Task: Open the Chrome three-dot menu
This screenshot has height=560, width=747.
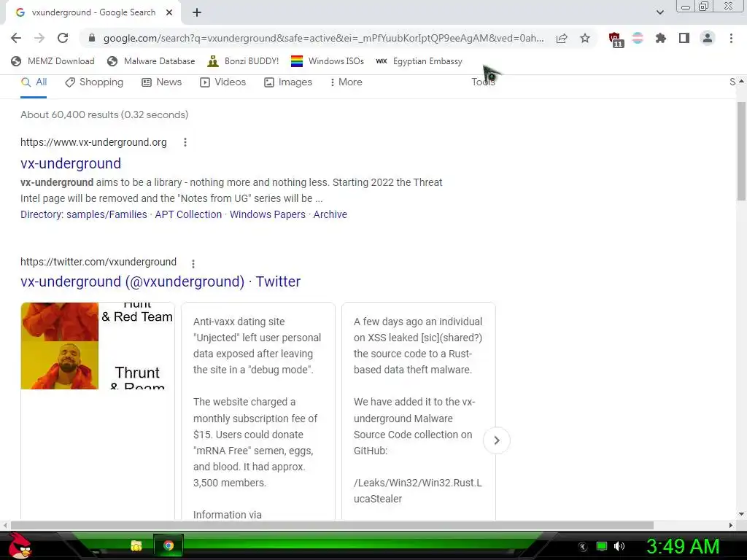Action: [x=731, y=38]
